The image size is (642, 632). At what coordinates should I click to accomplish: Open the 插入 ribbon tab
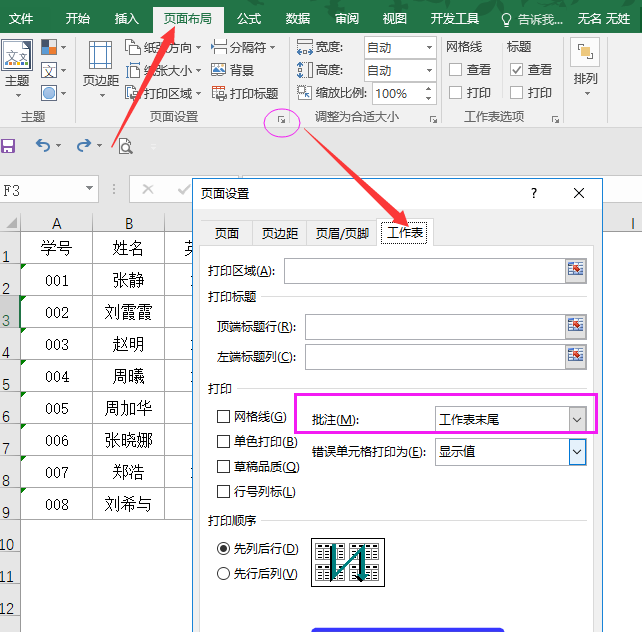tap(127, 19)
